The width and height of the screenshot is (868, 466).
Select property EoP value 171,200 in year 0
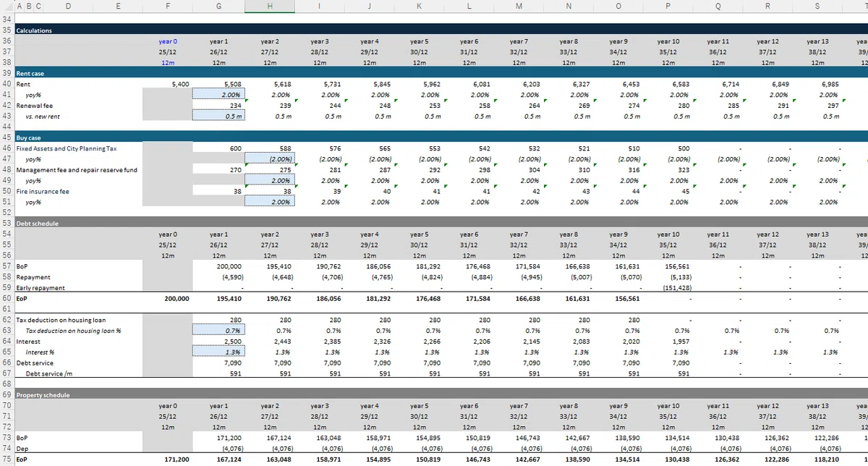(168, 459)
